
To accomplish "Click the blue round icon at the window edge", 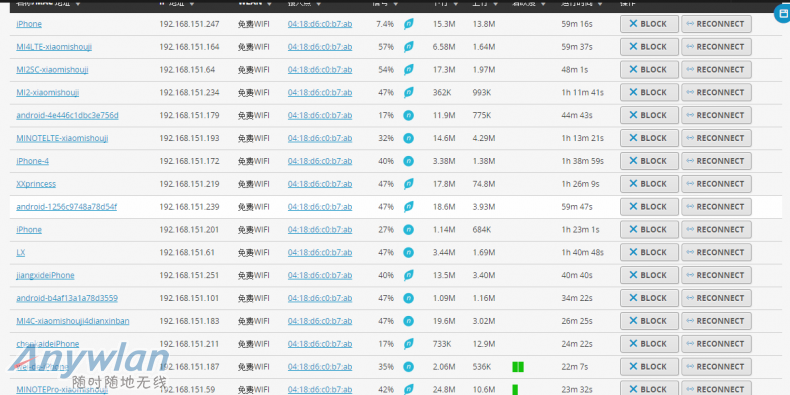I will click(782, 14).
